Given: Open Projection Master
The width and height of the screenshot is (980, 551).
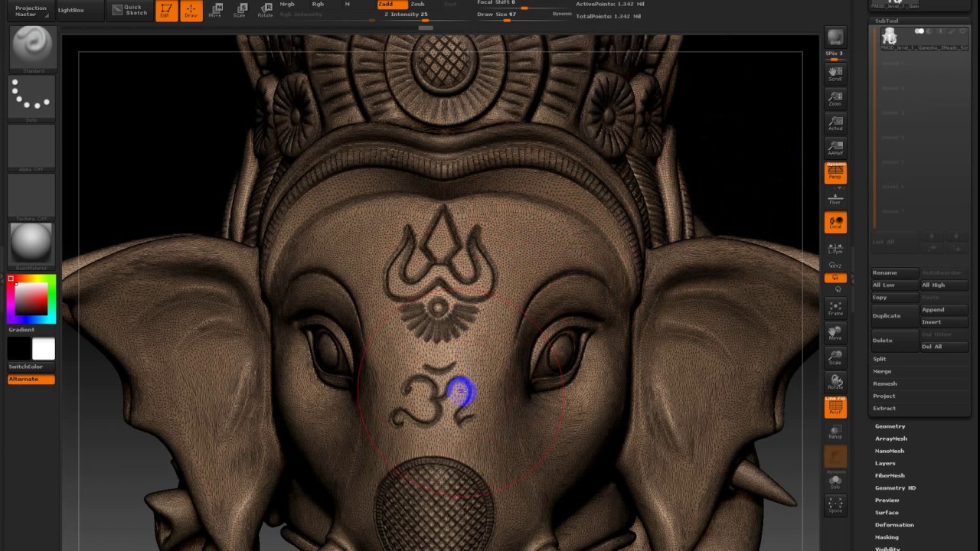Looking at the screenshot, I should (31, 11).
